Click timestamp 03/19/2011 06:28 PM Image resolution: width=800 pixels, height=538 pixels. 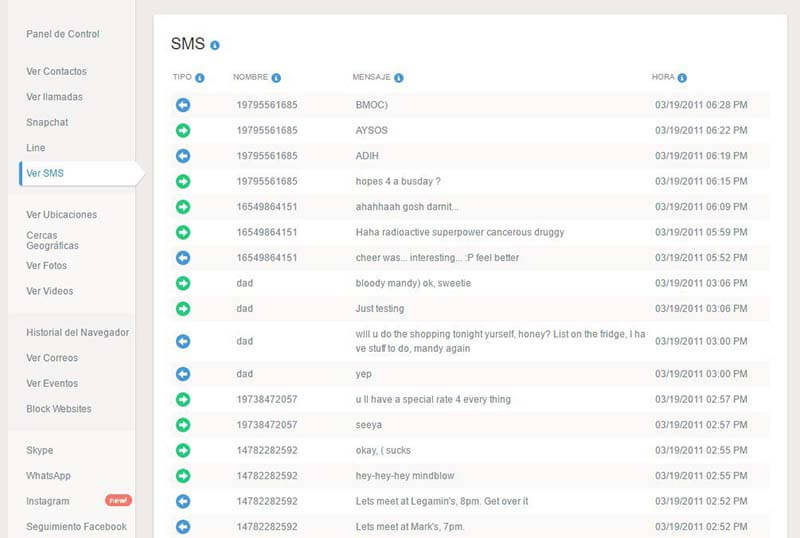pyautogui.click(x=702, y=105)
